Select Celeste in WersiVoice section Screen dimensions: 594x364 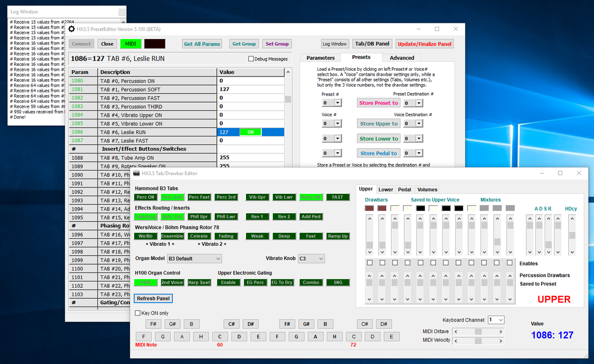pos(198,236)
